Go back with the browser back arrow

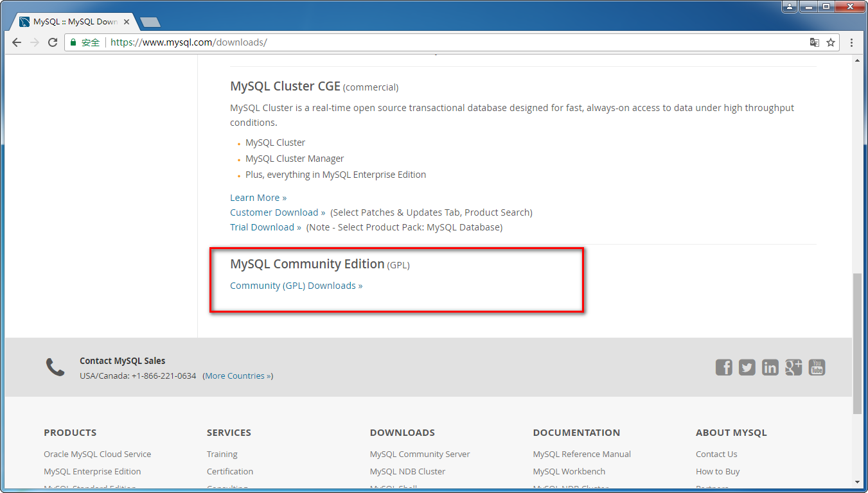click(17, 42)
